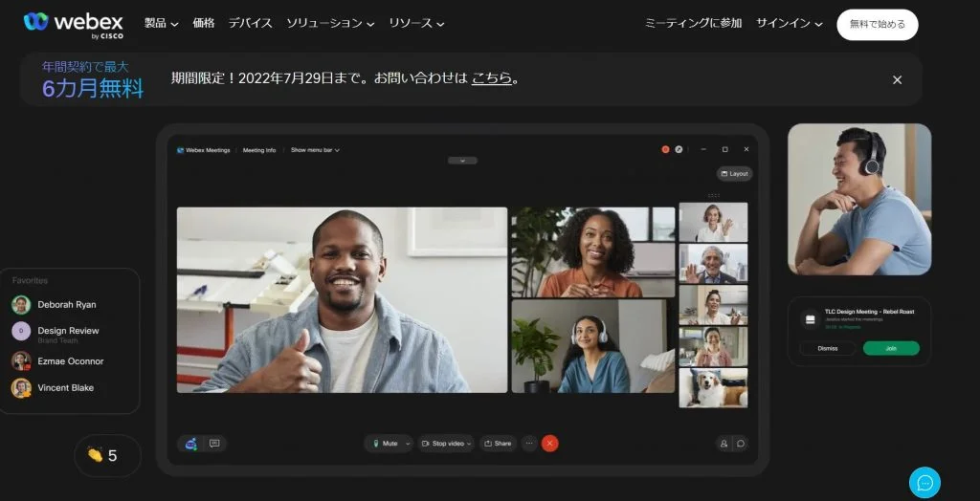980x501 pixels.
Task: Click the red end meeting button
Action: (549, 444)
